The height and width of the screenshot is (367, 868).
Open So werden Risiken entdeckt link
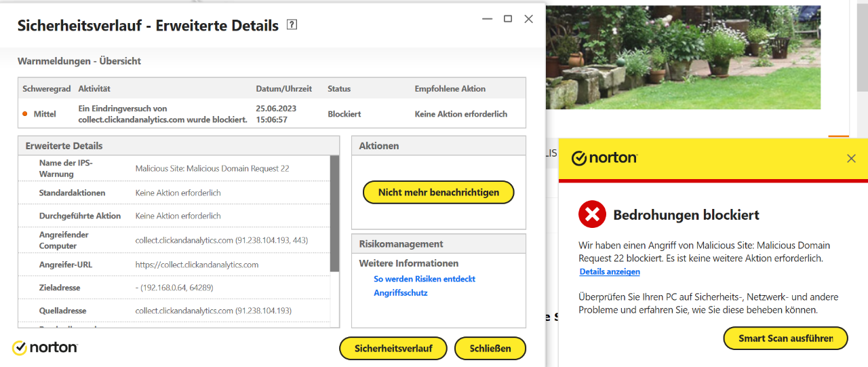425,279
